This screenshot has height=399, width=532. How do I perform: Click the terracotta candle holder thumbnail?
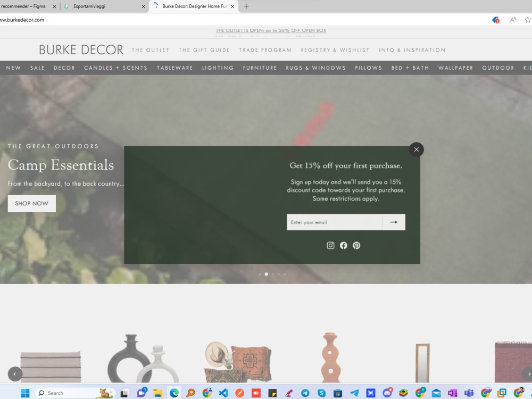[331, 358]
